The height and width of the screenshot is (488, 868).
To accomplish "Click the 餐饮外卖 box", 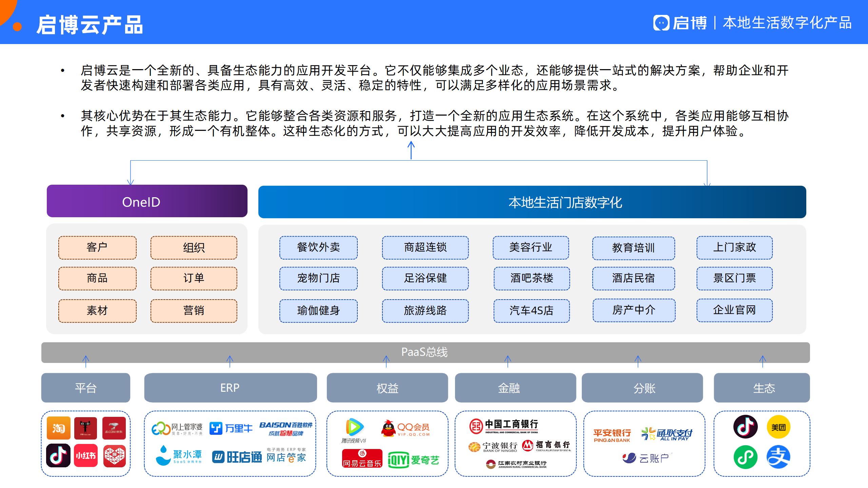I will point(318,247).
